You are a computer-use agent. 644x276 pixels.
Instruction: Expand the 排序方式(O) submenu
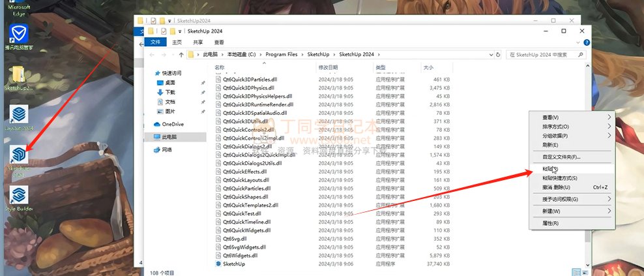[x=570, y=127]
